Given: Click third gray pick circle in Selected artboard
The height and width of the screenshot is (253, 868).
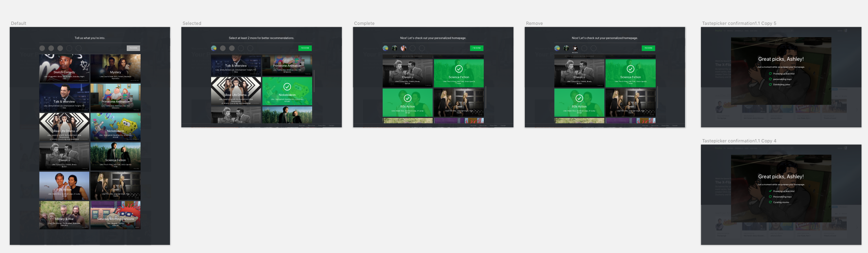Looking at the screenshot, I should click(x=232, y=48).
